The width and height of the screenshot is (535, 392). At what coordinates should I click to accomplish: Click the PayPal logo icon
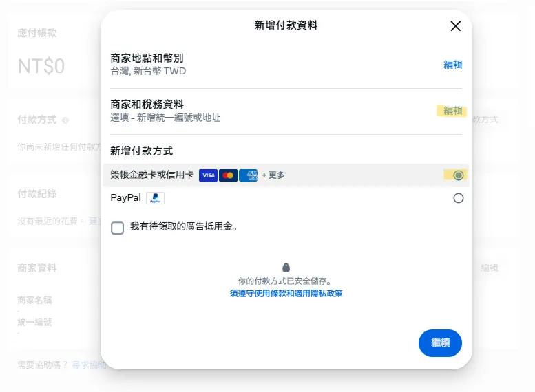tap(155, 198)
